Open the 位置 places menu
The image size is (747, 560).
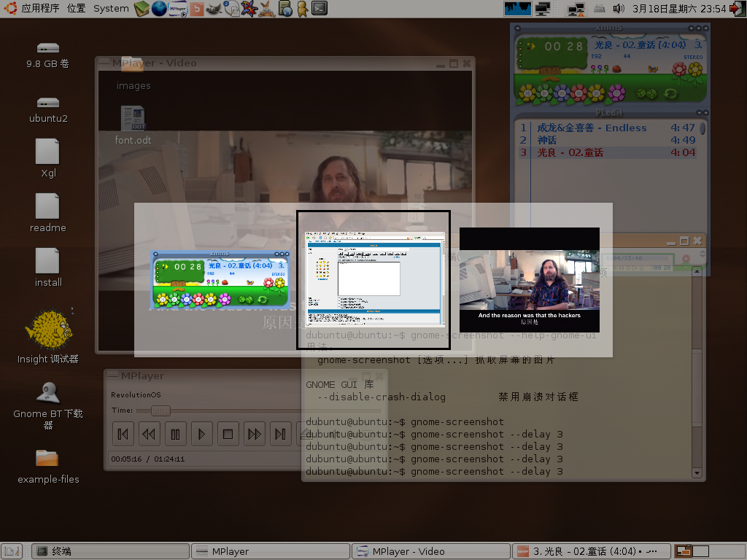76,8
